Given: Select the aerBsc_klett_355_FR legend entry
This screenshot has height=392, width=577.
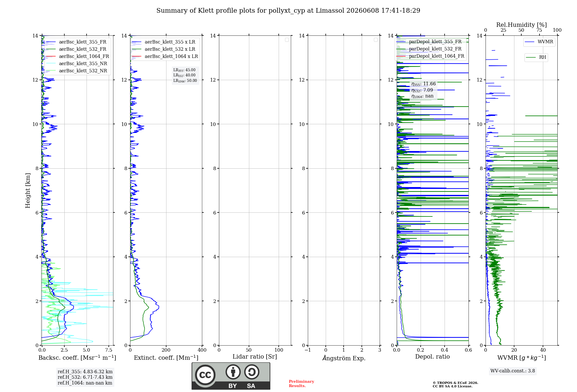Looking at the screenshot, I should (x=76, y=42).
